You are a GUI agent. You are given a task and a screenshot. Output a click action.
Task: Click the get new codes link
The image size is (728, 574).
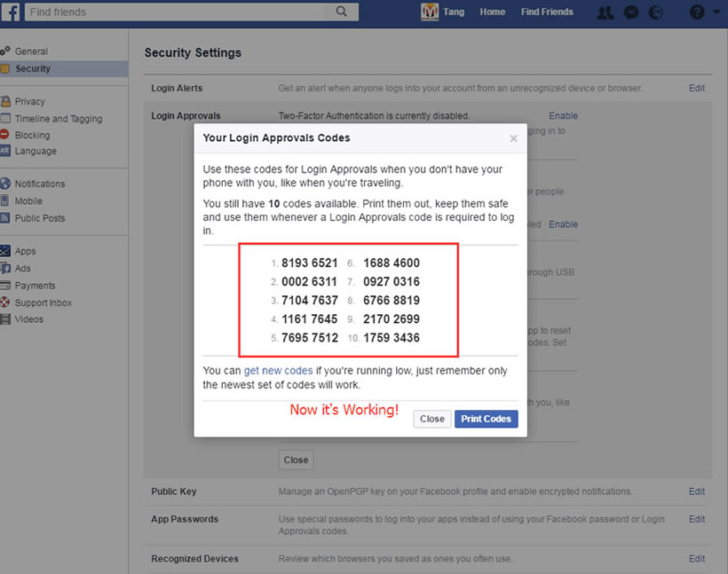(x=278, y=370)
